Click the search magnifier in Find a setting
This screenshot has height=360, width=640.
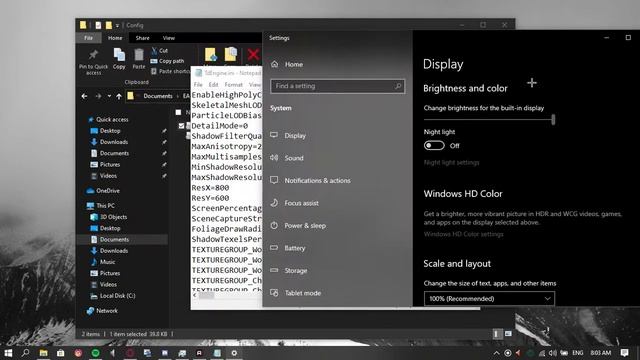pyautogui.click(x=398, y=86)
